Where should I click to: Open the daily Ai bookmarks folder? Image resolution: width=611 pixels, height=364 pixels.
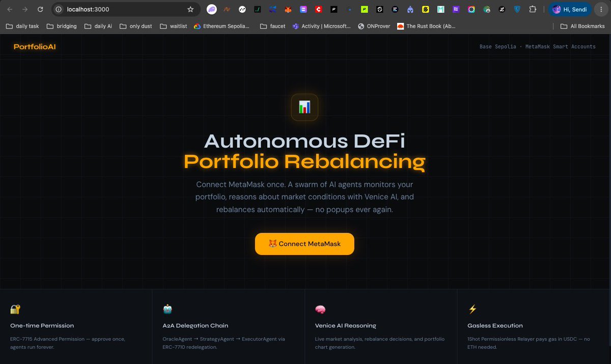pos(98,26)
